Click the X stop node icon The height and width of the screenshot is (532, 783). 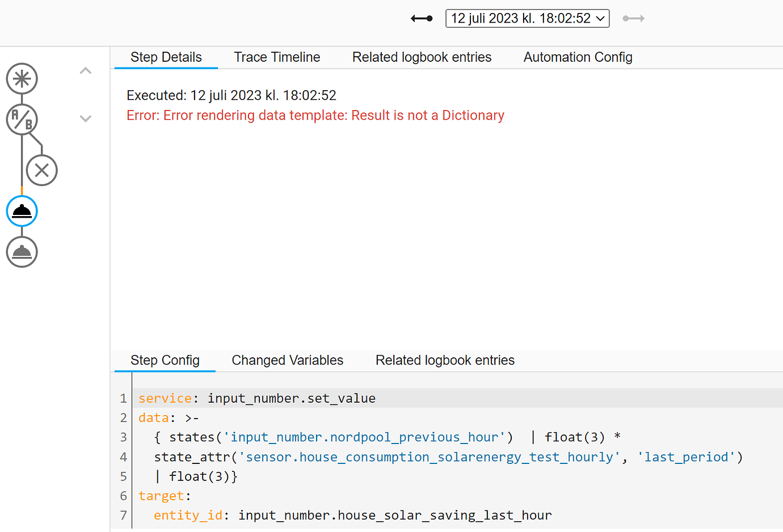[42, 170]
